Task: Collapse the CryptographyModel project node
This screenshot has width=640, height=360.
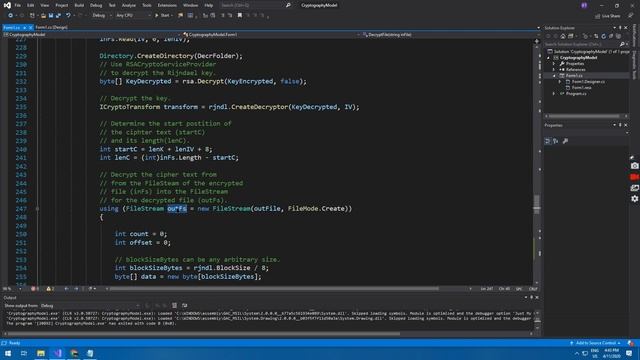Action: point(549,58)
